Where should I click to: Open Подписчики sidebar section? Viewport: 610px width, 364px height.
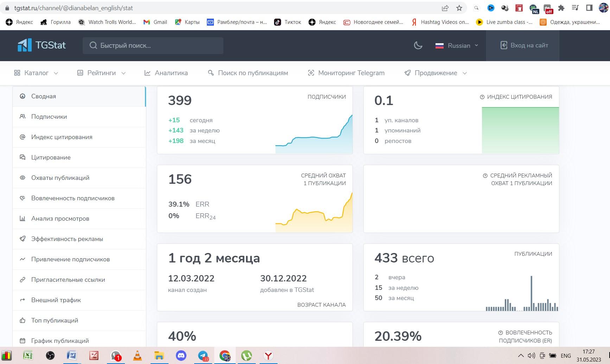point(79,117)
